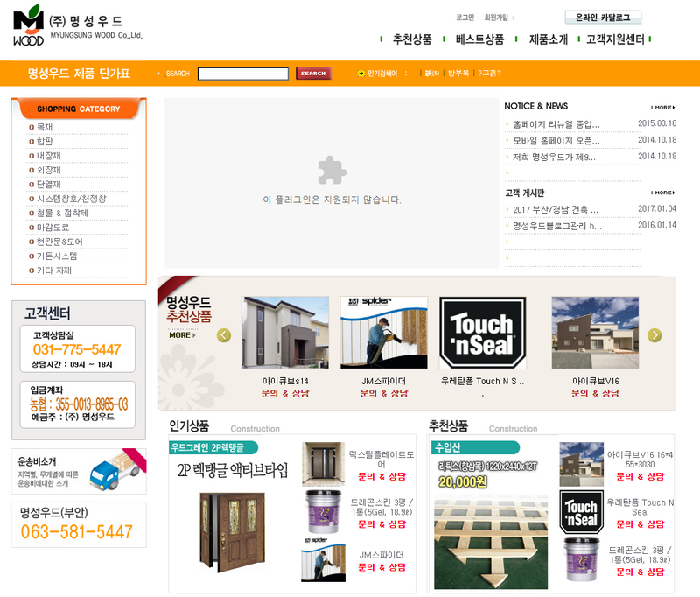Click the 명성우드(부안) phone banner

click(x=79, y=524)
